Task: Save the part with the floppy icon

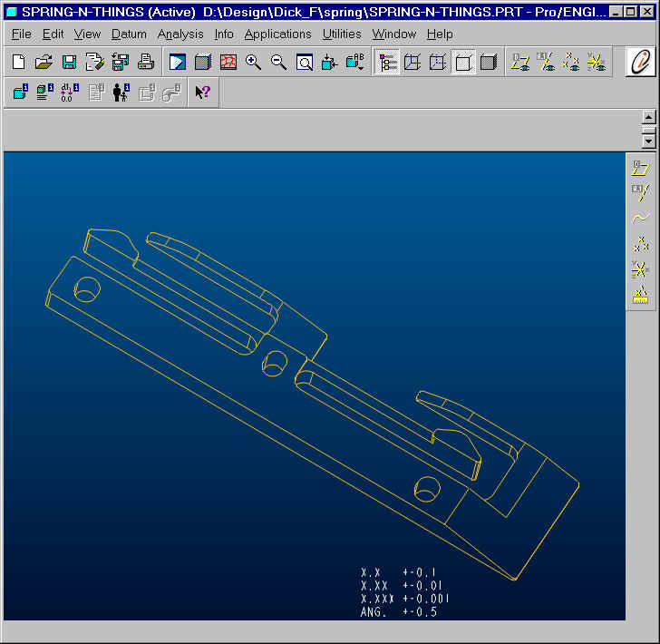Action: [69, 62]
